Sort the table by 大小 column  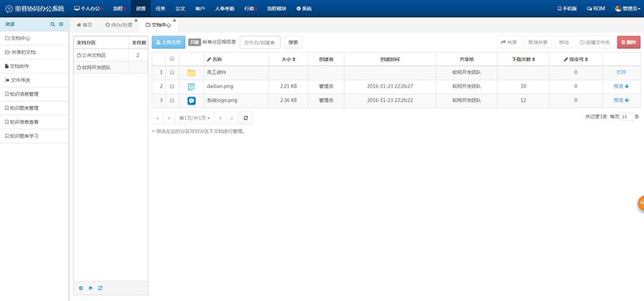click(x=289, y=60)
